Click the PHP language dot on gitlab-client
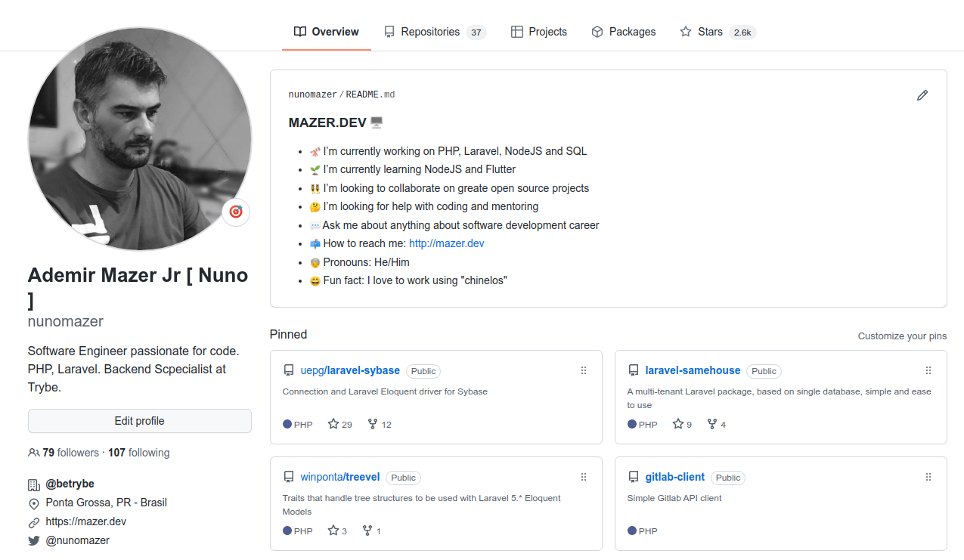Image resolution: width=964 pixels, height=560 pixels. 632,531
